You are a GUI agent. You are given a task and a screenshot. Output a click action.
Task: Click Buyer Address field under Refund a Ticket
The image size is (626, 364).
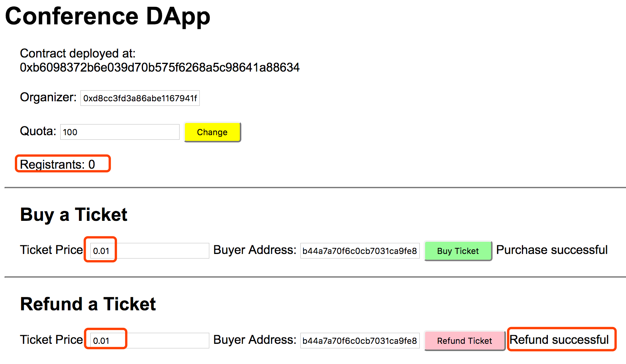(360, 341)
